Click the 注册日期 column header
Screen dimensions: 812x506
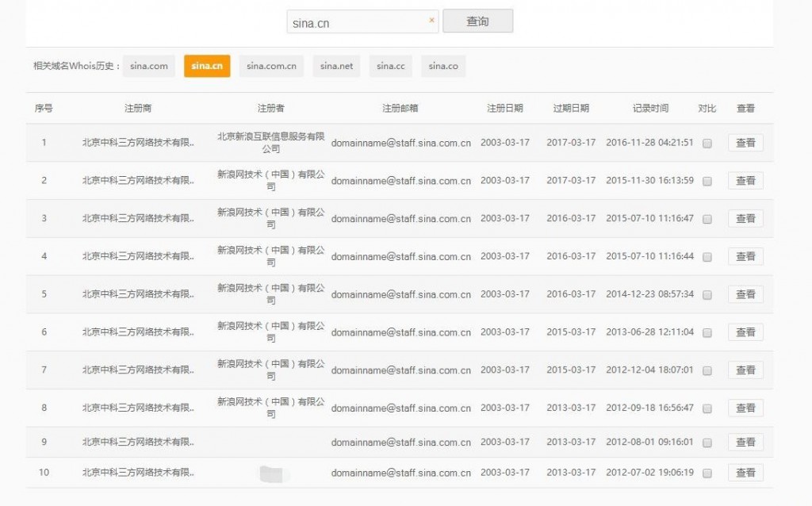[505, 108]
